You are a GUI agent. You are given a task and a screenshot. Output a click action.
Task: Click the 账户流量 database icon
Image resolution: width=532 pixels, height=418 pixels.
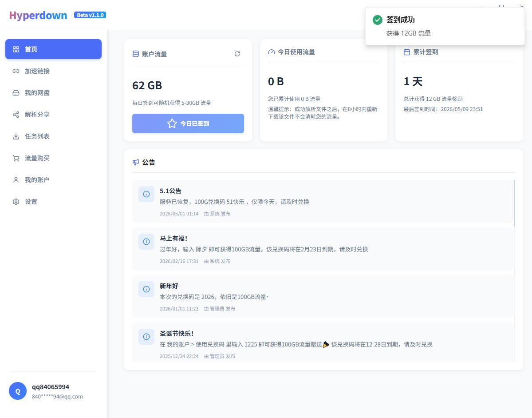(136, 54)
